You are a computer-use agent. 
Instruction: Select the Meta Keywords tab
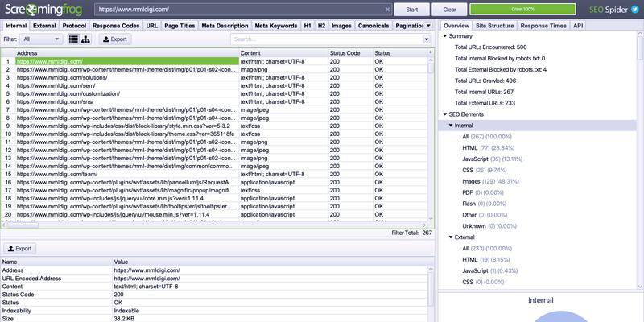pyautogui.click(x=276, y=26)
